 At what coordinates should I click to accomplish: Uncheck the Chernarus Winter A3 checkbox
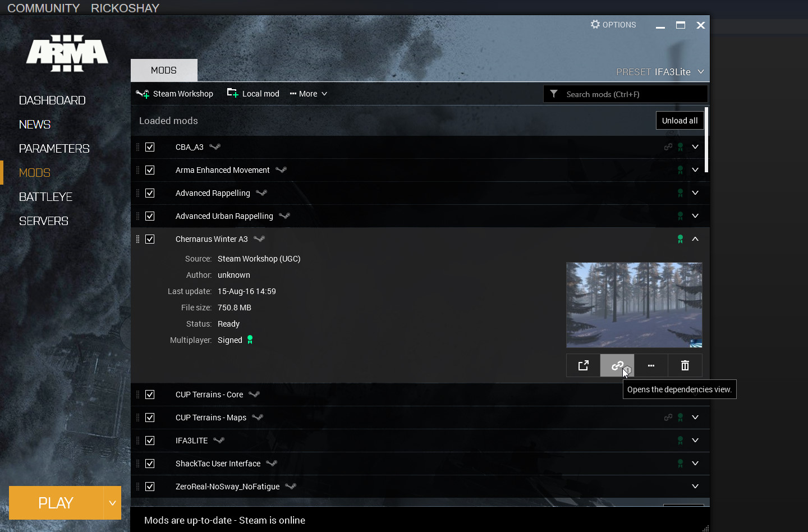tap(150, 239)
